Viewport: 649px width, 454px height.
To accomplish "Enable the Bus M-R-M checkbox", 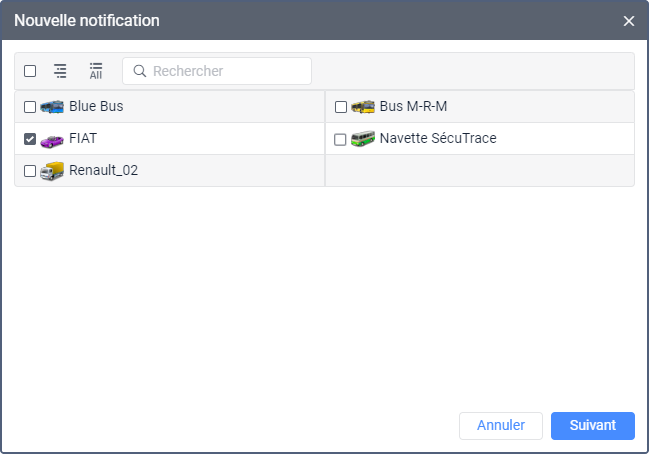I will click(341, 107).
